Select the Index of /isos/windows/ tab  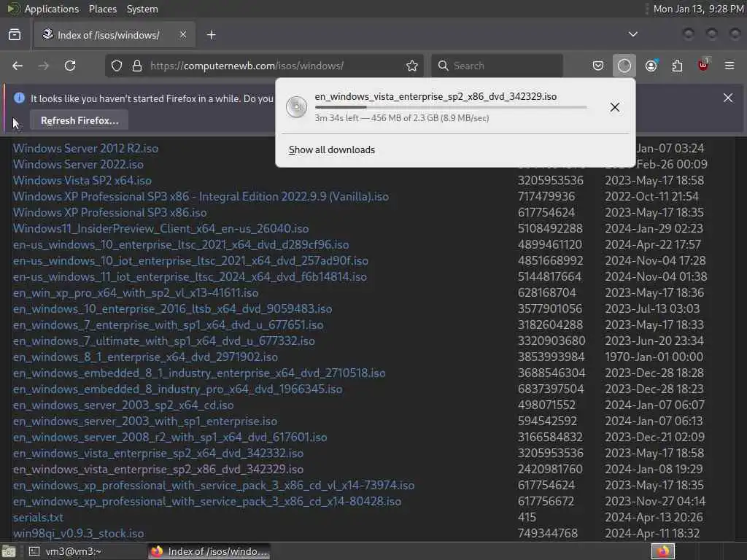tap(115, 35)
